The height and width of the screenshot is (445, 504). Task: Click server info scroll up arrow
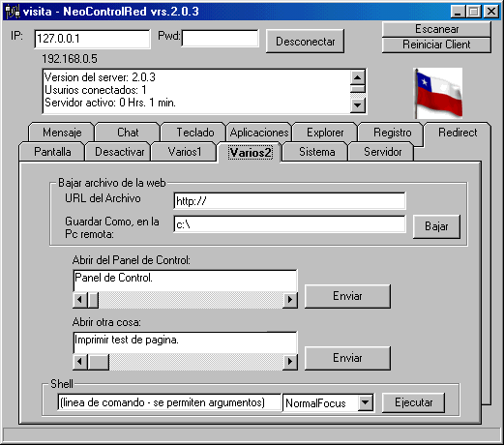(x=358, y=77)
